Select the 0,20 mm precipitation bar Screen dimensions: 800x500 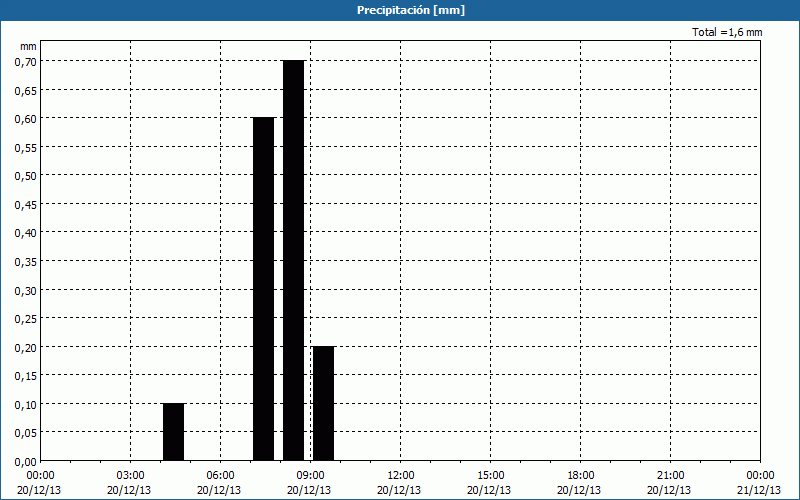[323, 403]
